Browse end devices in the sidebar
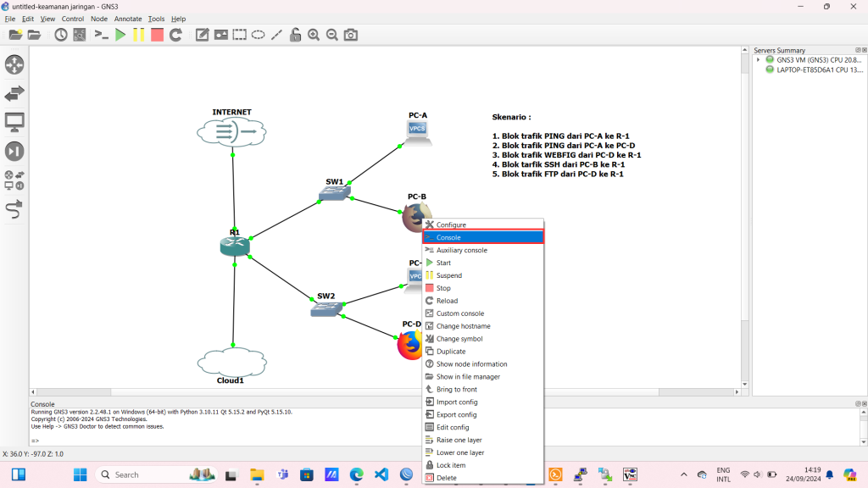 (x=14, y=122)
